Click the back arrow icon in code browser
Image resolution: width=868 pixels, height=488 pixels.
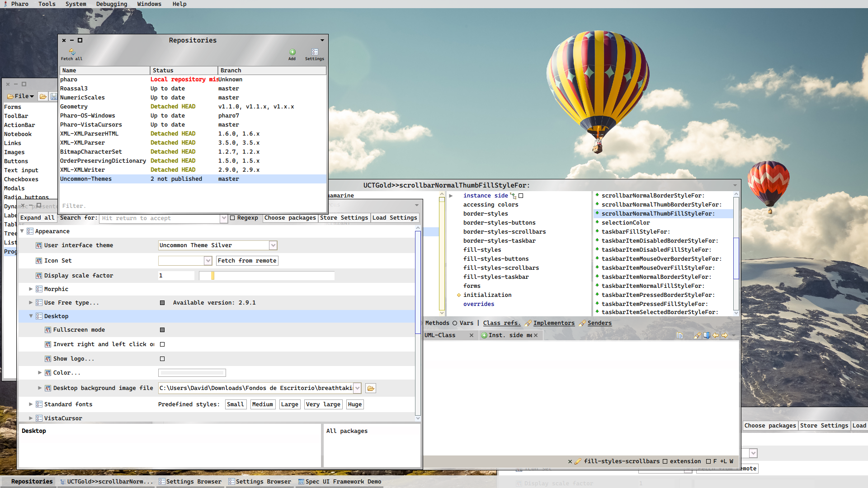pos(716,335)
